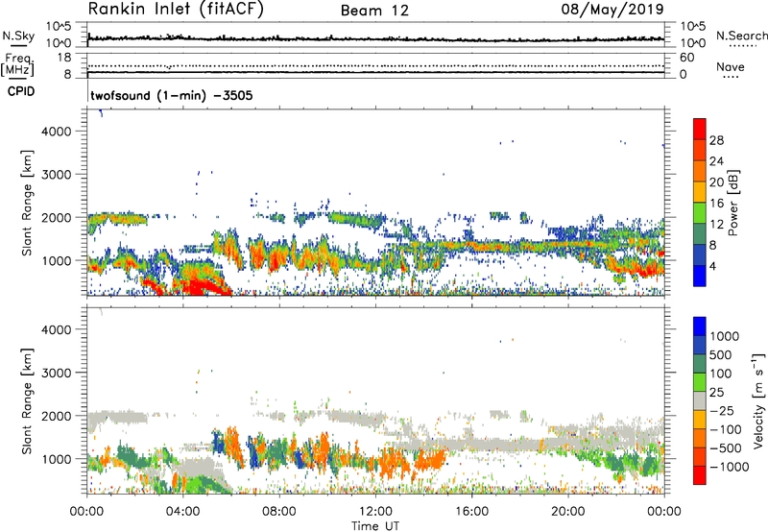Image resolution: width=768 pixels, height=532 pixels.
Task: Click the '04:00' time tick label
Action: (x=183, y=512)
